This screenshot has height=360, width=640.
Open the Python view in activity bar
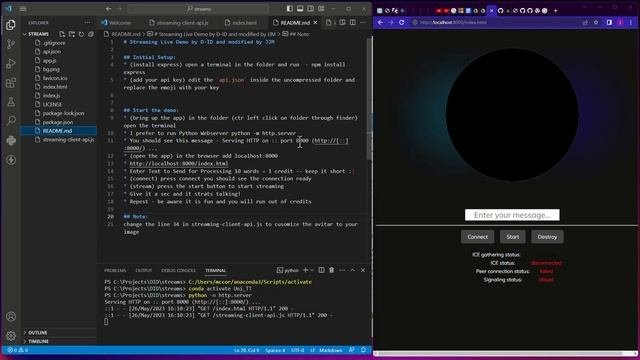(x=11, y=140)
